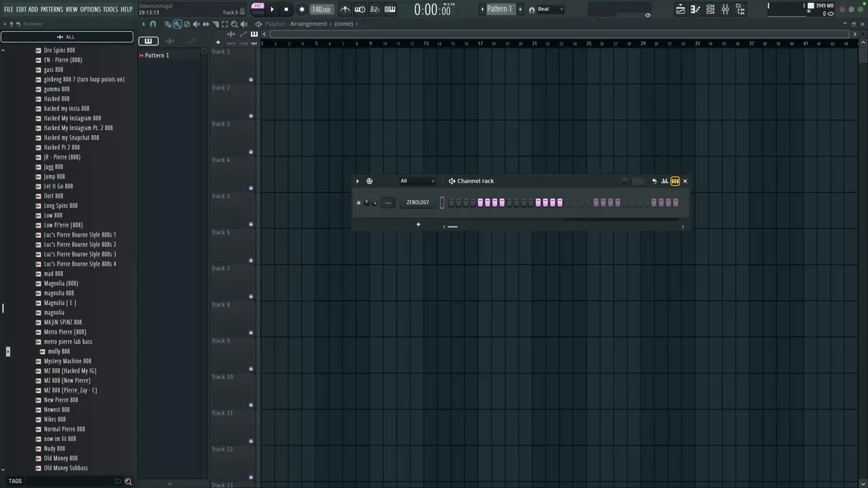Open the Channel rack graph editor icon
Image resolution: width=868 pixels, height=488 pixels.
pos(665,181)
